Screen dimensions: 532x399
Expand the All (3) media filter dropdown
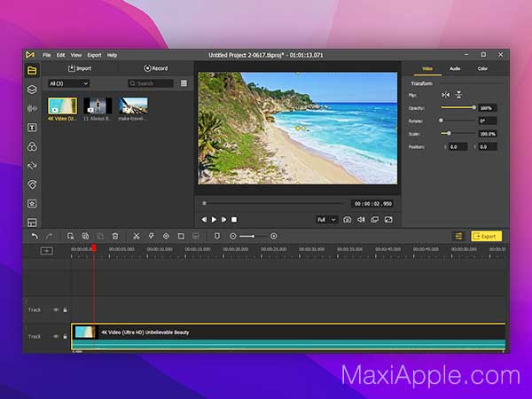point(68,83)
